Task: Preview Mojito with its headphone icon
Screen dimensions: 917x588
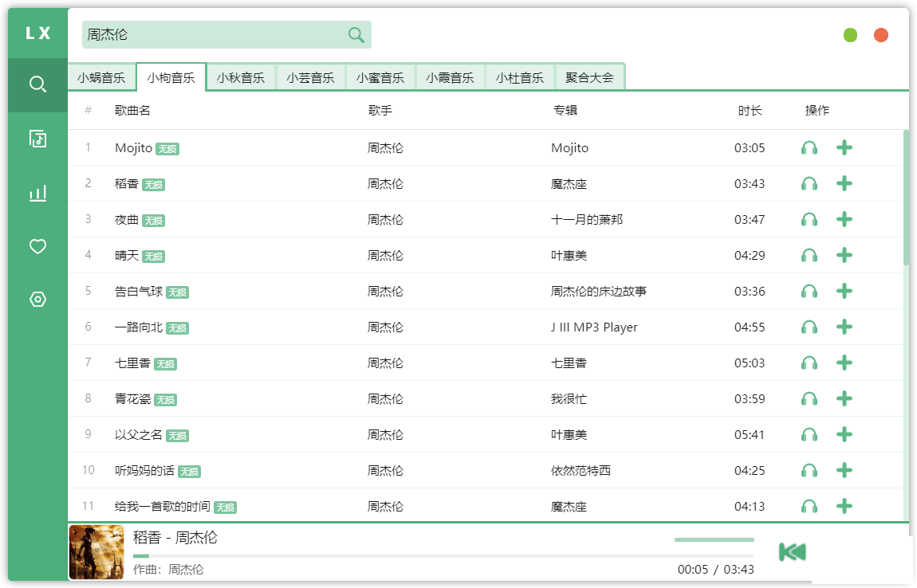Action: click(809, 147)
